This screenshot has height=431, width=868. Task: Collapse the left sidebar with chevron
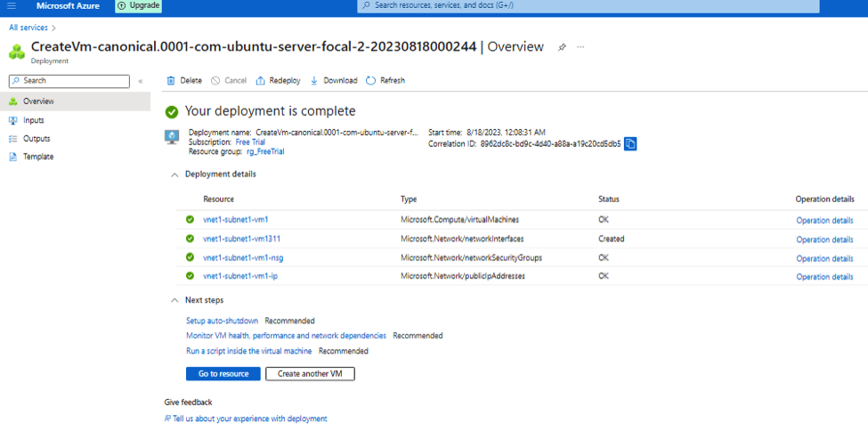coord(140,81)
